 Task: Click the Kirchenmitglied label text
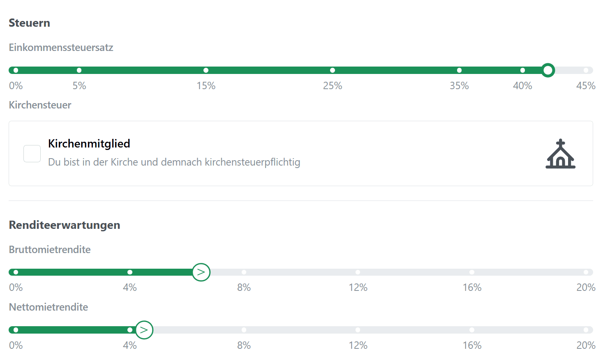[x=89, y=143]
